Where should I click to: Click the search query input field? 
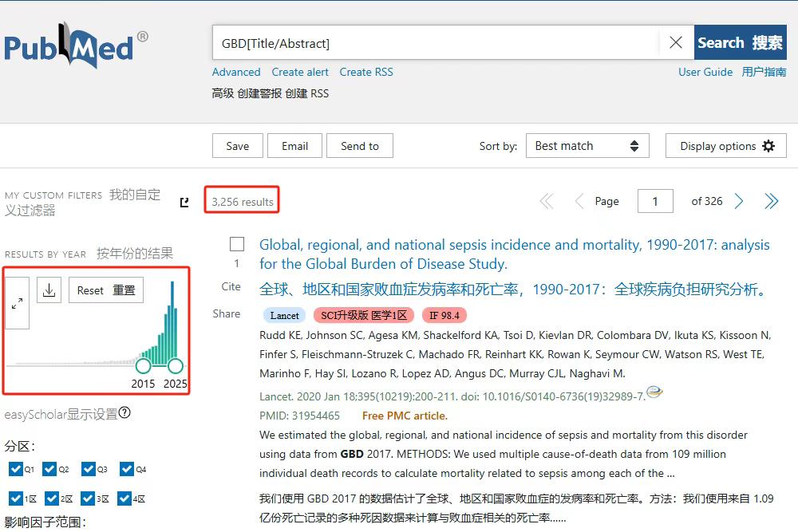436,43
